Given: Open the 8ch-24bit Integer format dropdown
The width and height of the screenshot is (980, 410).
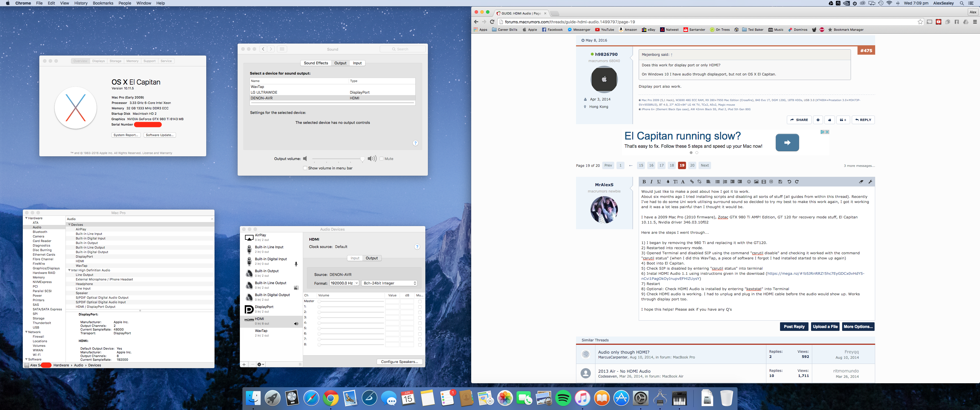Looking at the screenshot, I should tap(389, 283).
